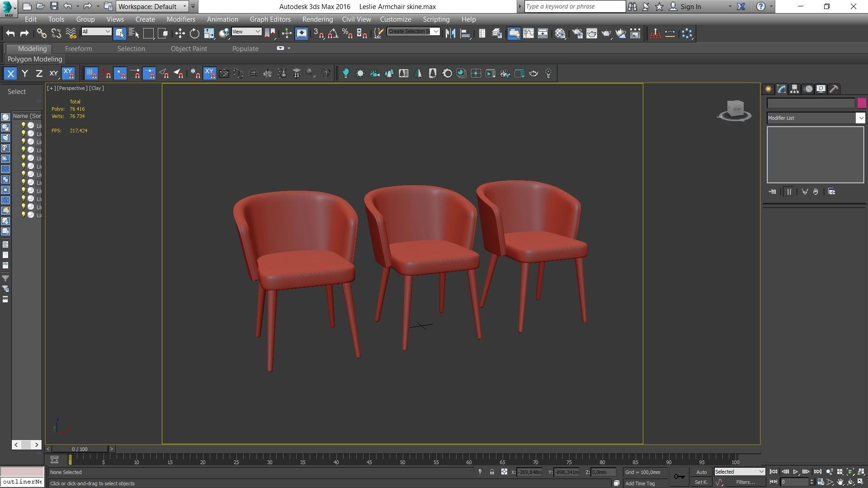Select the Scale tool
Image resolution: width=868 pixels, height=488 pixels.
point(209,33)
